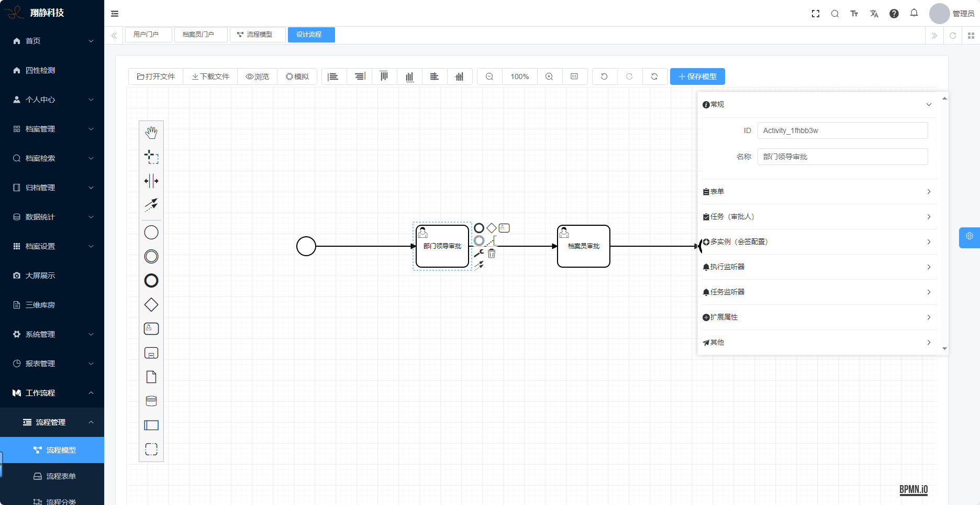980x505 pixels.
Task: Open the floating settings gear panel
Action: (x=969, y=236)
